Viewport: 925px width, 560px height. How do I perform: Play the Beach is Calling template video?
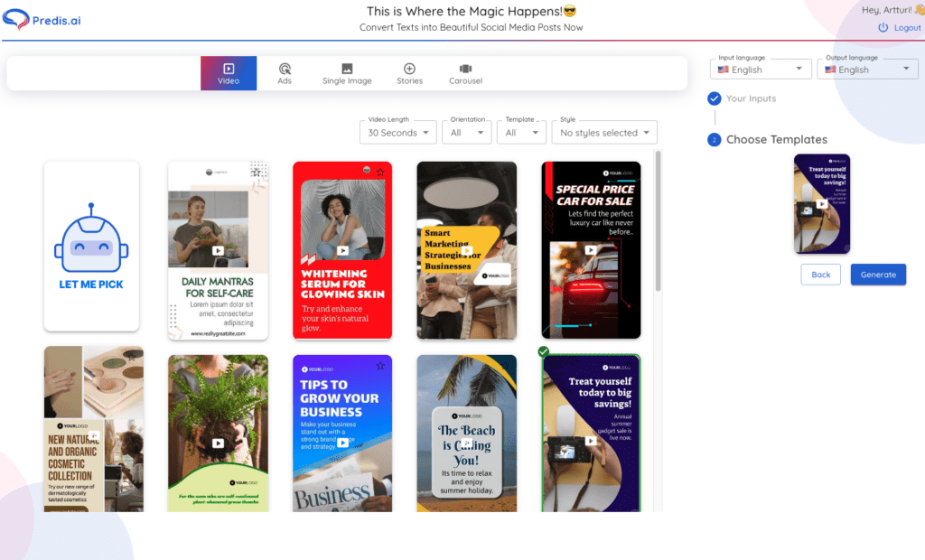[x=467, y=443]
